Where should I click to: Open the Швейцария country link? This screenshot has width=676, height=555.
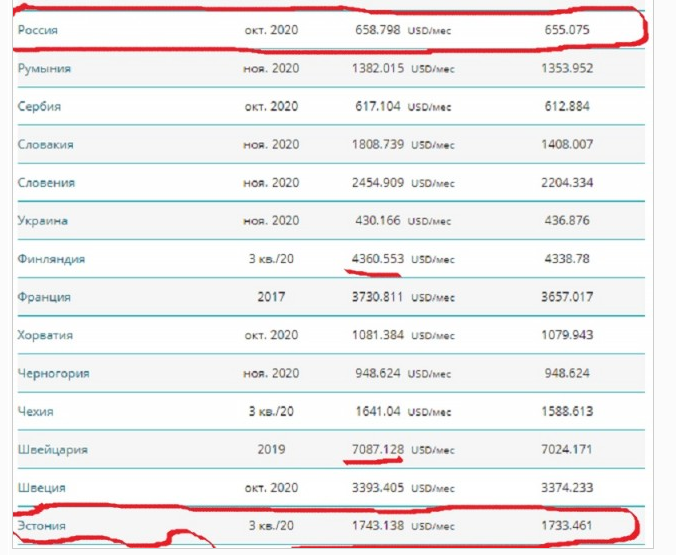point(53,450)
